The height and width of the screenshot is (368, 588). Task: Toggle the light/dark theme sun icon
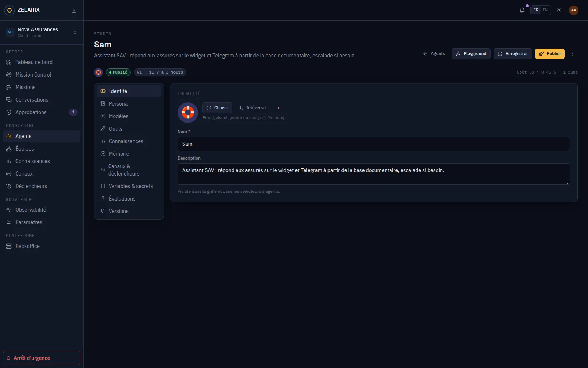pos(559,10)
